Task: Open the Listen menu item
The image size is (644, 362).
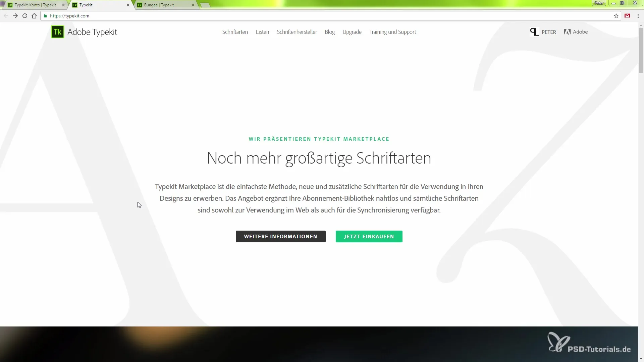Action: pyautogui.click(x=262, y=32)
